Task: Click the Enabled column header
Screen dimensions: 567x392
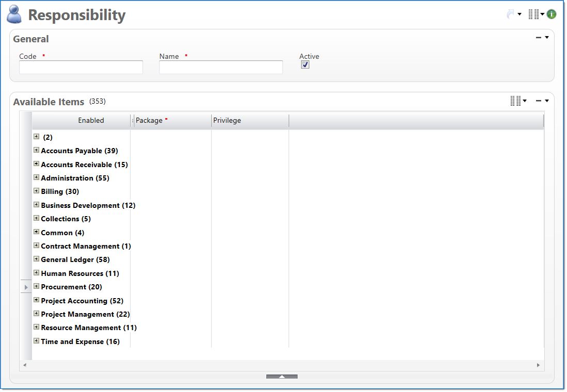Action: click(91, 121)
